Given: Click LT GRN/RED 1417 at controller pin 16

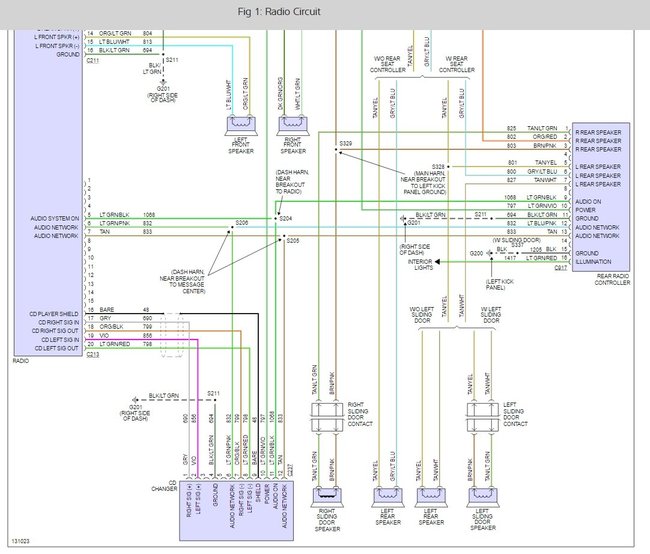Looking at the screenshot, I should pos(531,258).
